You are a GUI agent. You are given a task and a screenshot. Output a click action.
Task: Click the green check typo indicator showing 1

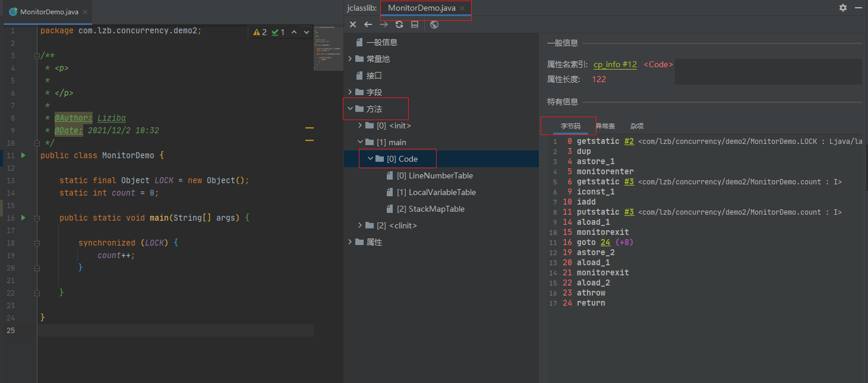coord(278,32)
